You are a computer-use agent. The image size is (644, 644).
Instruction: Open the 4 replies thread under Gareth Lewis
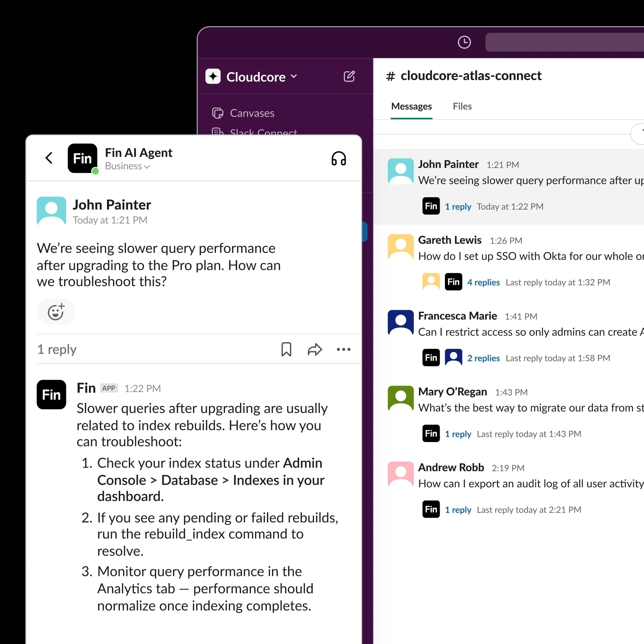click(x=483, y=283)
